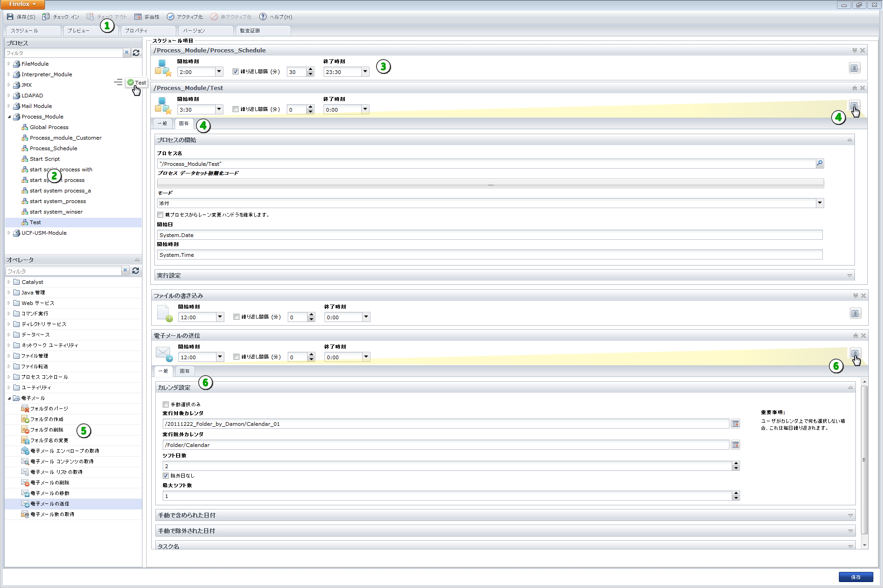This screenshot has width=883, height=588.
Task: Expand the UCF-USM-Module tree node
Action: (x=9, y=233)
